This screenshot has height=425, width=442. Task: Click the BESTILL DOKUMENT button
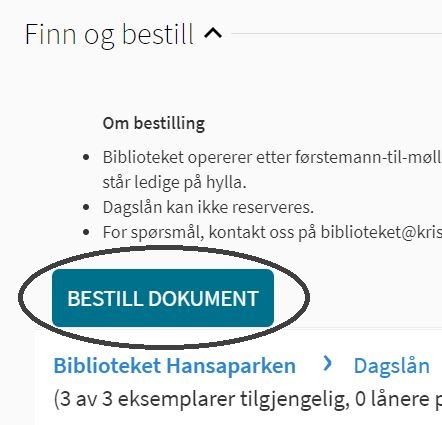coord(163,298)
